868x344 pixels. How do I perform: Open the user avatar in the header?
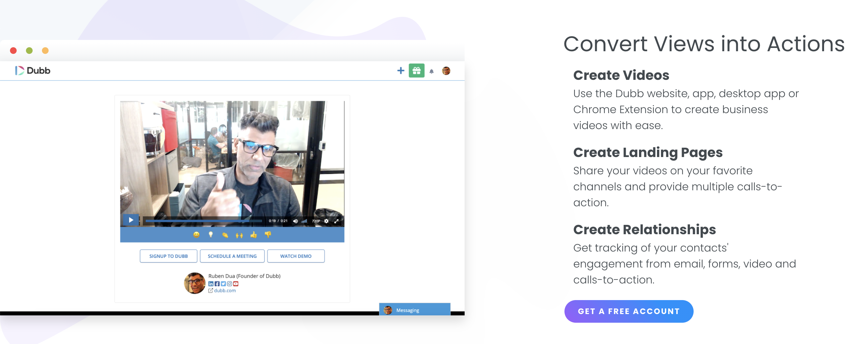pos(446,71)
